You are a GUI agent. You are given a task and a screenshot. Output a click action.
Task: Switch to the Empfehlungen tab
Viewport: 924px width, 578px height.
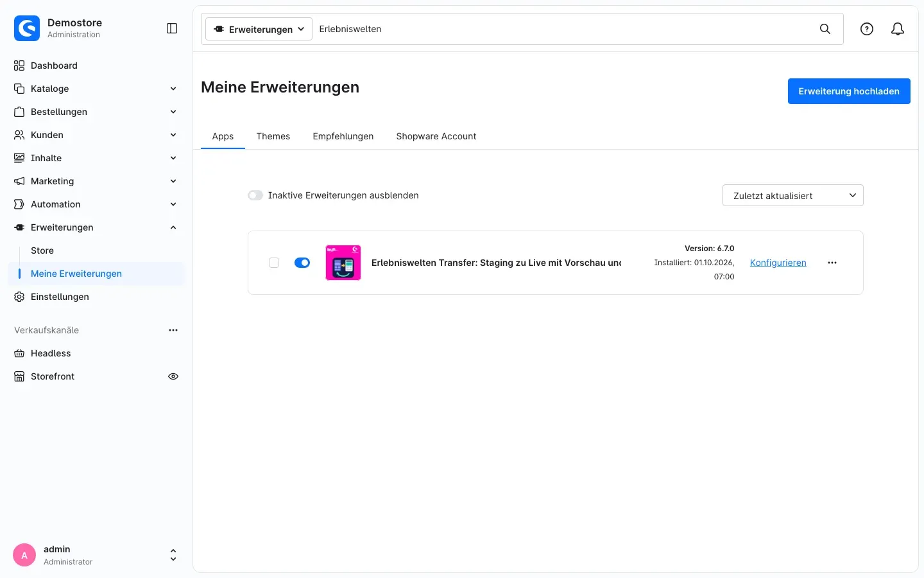pyautogui.click(x=343, y=136)
